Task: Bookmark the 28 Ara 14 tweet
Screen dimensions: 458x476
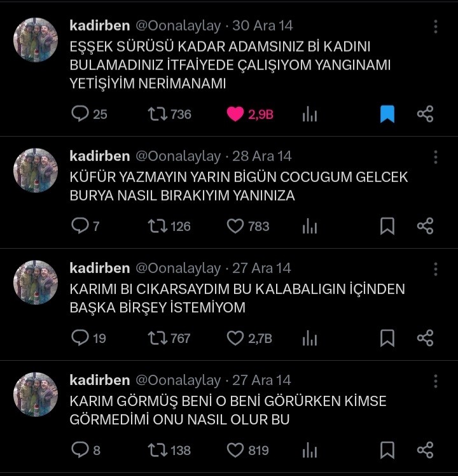Action: pos(387,226)
